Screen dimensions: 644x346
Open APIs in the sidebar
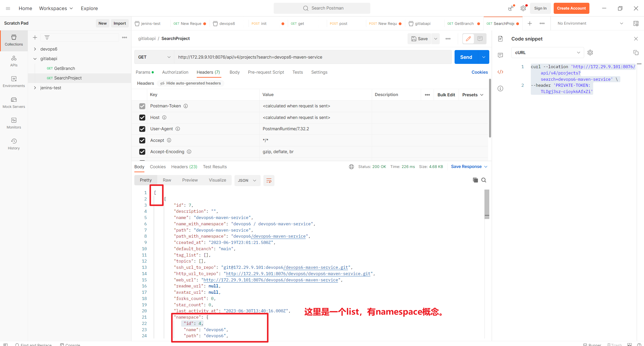[14, 61]
